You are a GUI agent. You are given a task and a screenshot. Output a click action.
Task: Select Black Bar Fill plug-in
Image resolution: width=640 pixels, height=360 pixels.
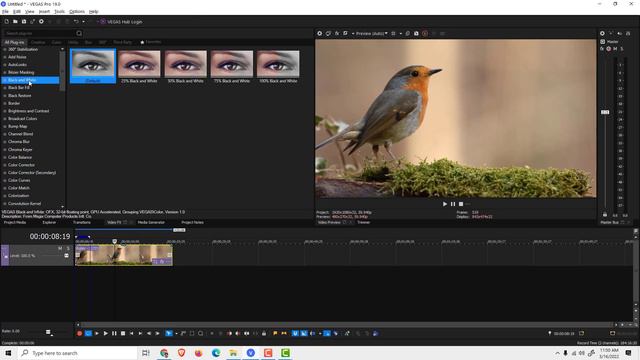tap(19, 88)
